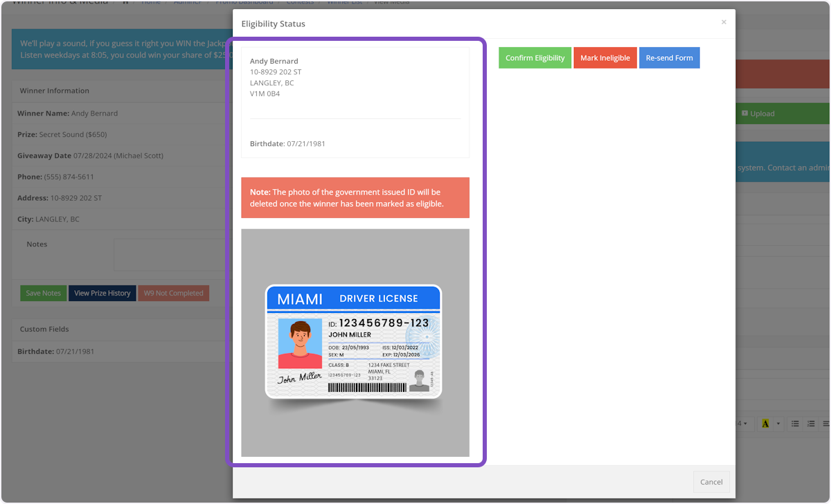Save the winner notes

43,293
